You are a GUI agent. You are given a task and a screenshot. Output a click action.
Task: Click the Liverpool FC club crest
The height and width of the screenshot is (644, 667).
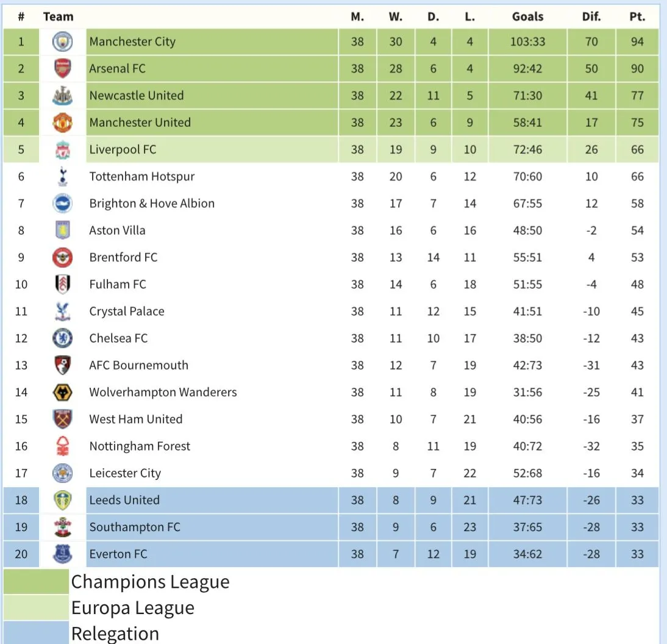tap(62, 149)
